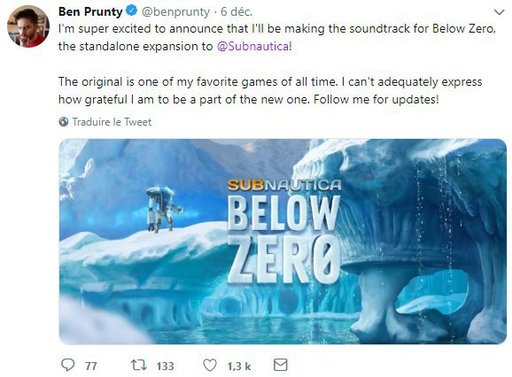Click the envelope direct message icon
The width and height of the screenshot is (512, 377).
(x=280, y=365)
